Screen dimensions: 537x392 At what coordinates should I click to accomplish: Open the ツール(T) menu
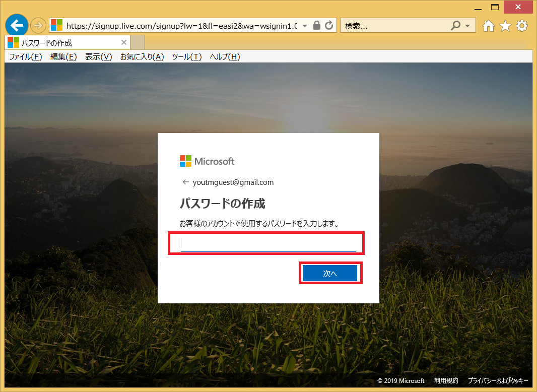click(x=187, y=57)
